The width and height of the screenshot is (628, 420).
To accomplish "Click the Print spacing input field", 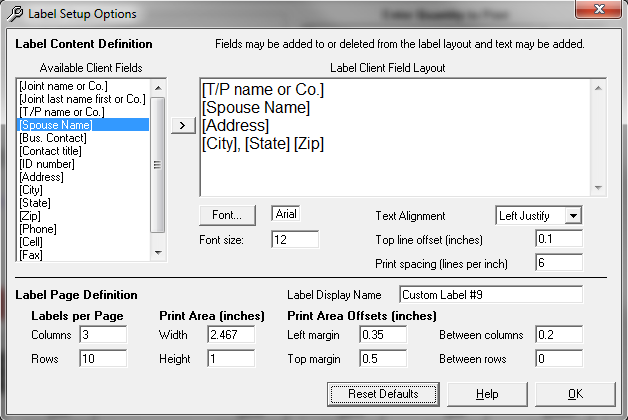I will click(559, 263).
